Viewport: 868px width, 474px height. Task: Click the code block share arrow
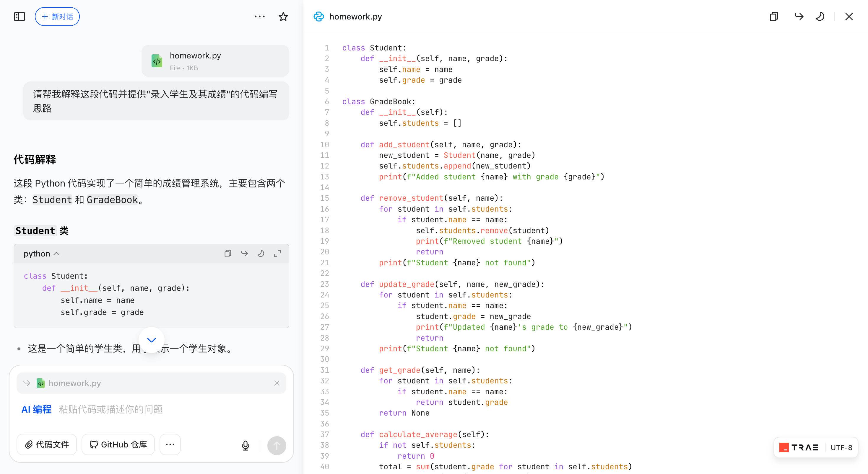[244, 254]
